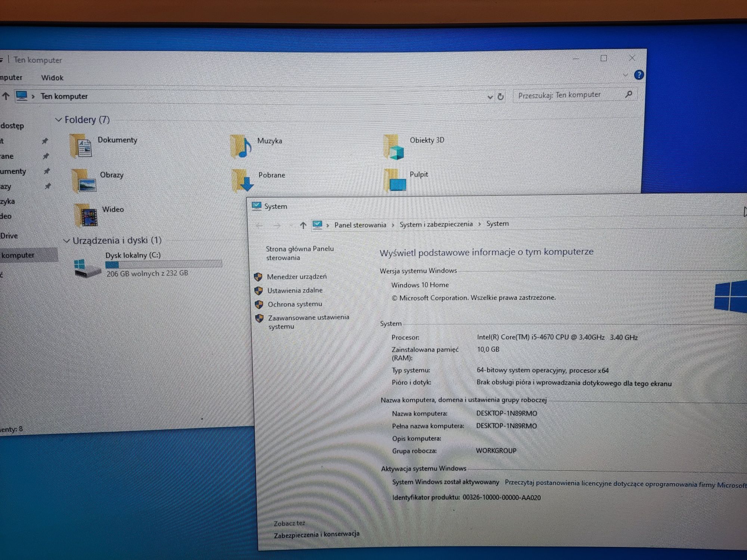The image size is (747, 560).
Task: Click the chevron after System i zabezpieczenia
Action: 480,224
